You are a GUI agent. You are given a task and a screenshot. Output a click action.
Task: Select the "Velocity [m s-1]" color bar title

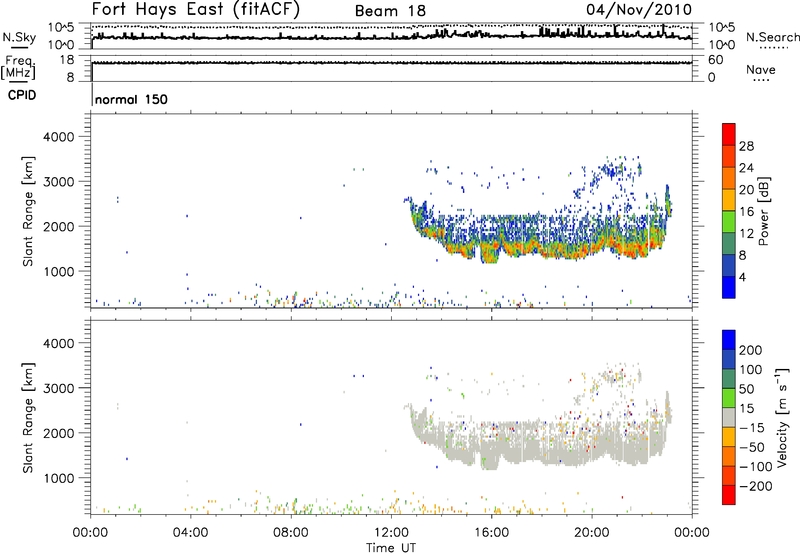782,417
